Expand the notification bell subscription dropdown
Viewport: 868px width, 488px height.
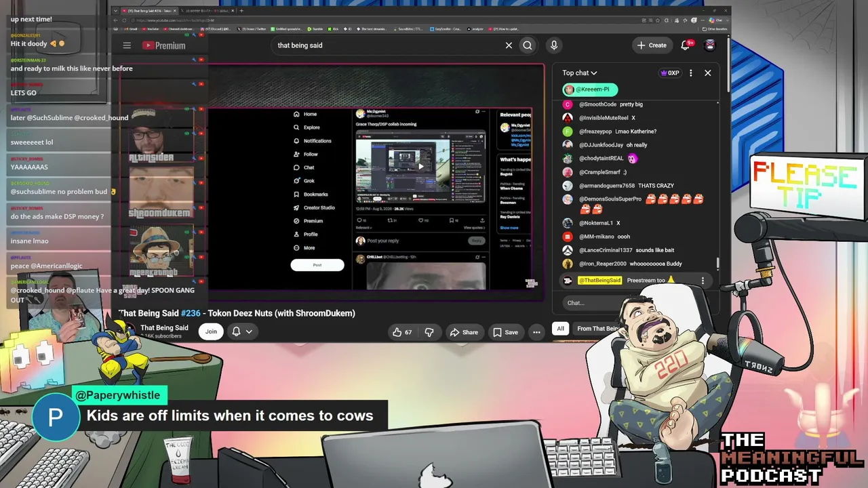pos(249,331)
